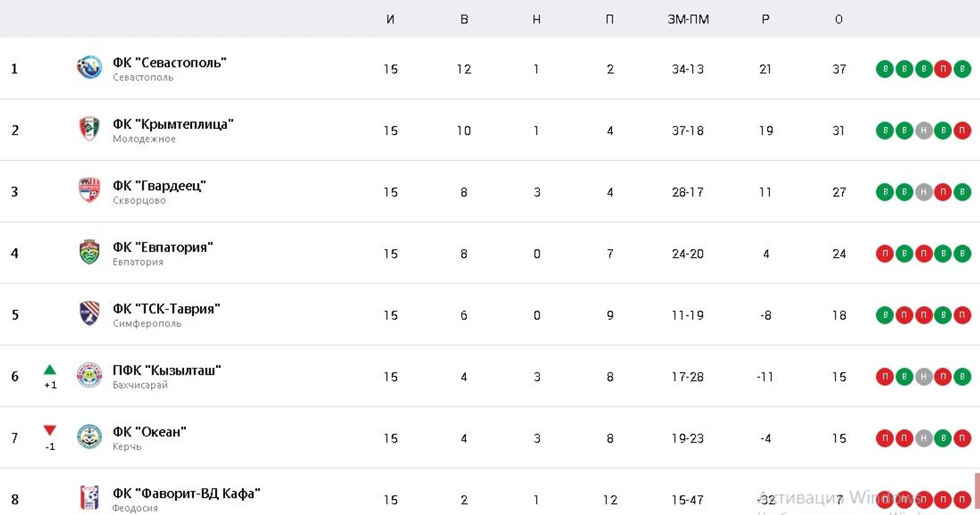Click the FC Sevastopol club crest

click(x=89, y=68)
